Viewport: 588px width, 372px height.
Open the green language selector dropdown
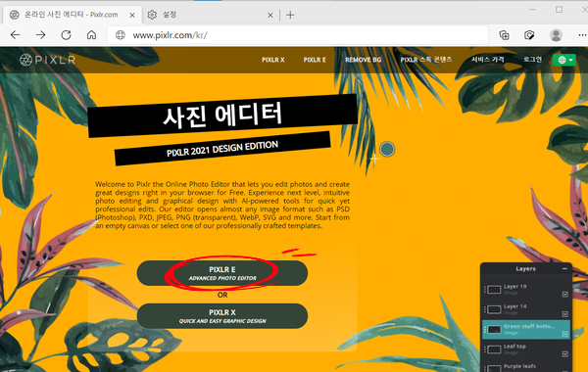[x=564, y=60]
